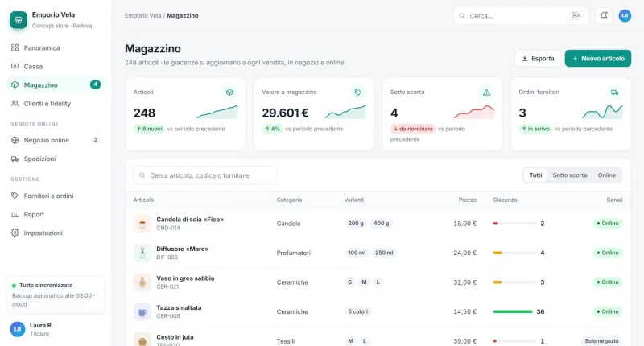Click the tag icon in the Valore a magazzino card

click(x=358, y=93)
